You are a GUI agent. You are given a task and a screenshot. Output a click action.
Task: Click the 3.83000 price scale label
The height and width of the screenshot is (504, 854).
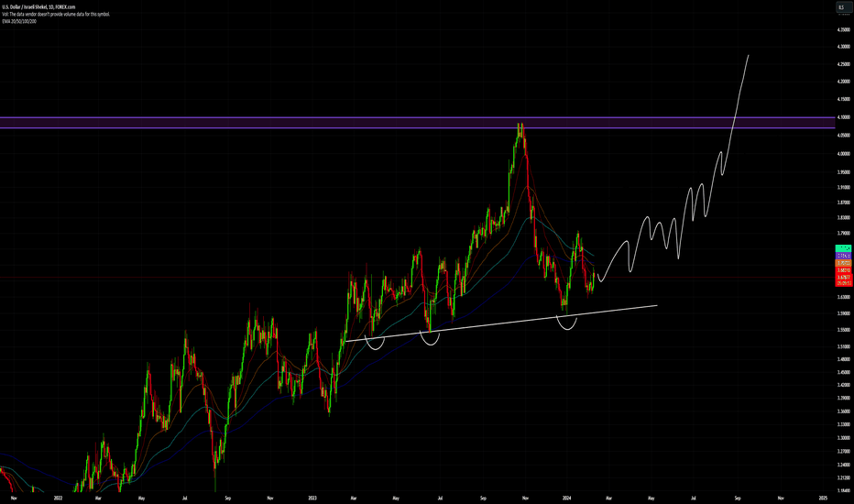[843, 217]
